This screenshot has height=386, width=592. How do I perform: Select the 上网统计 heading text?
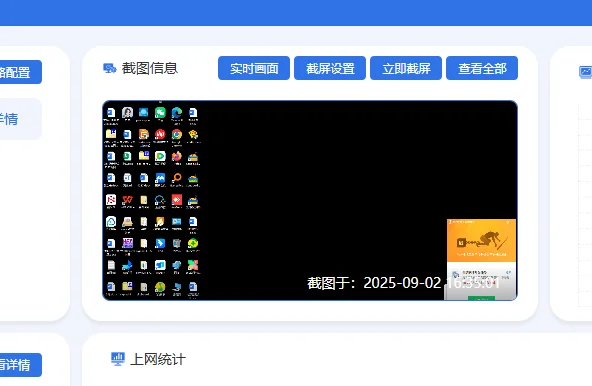[158, 359]
